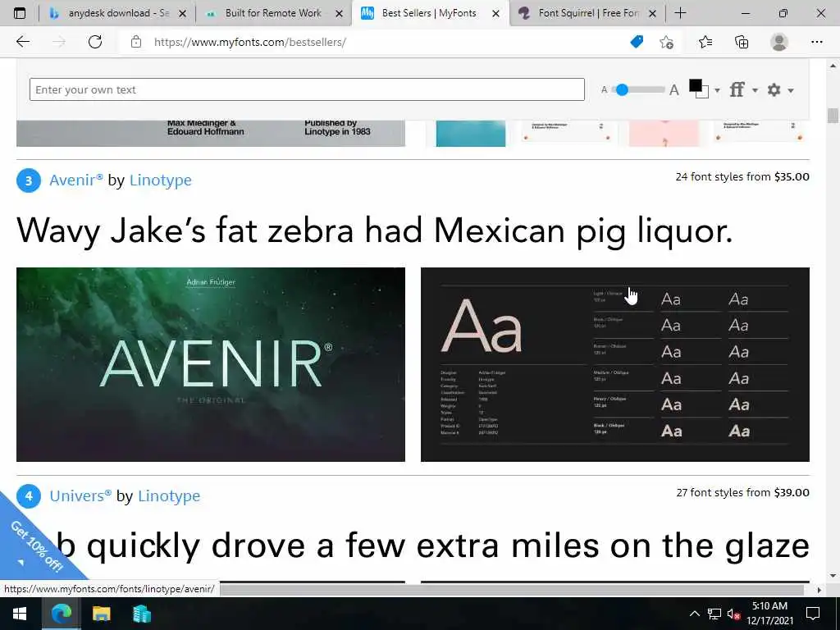This screenshot has width=840, height=630.
Task: Refresh the MyFonts page
Action: (95, 42)
